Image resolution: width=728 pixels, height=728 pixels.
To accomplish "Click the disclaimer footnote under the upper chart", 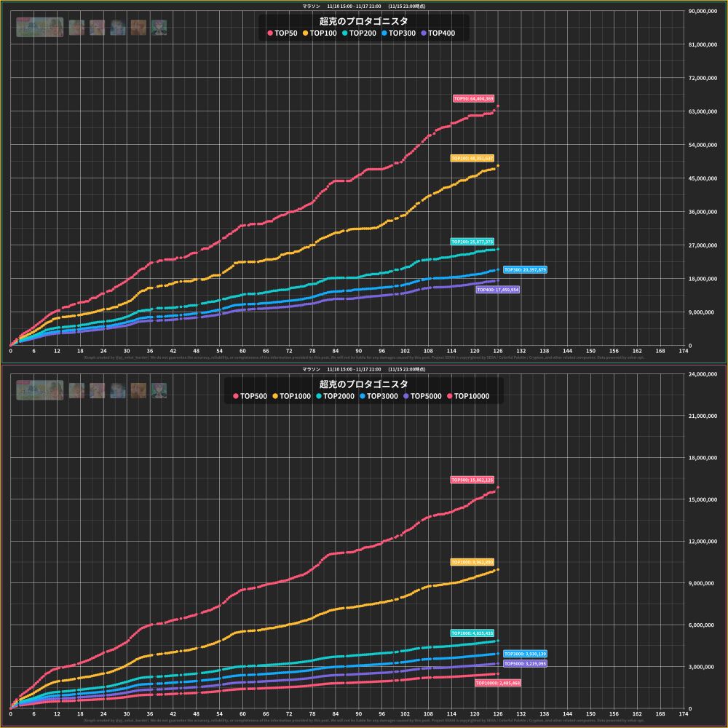I will 363,357.
